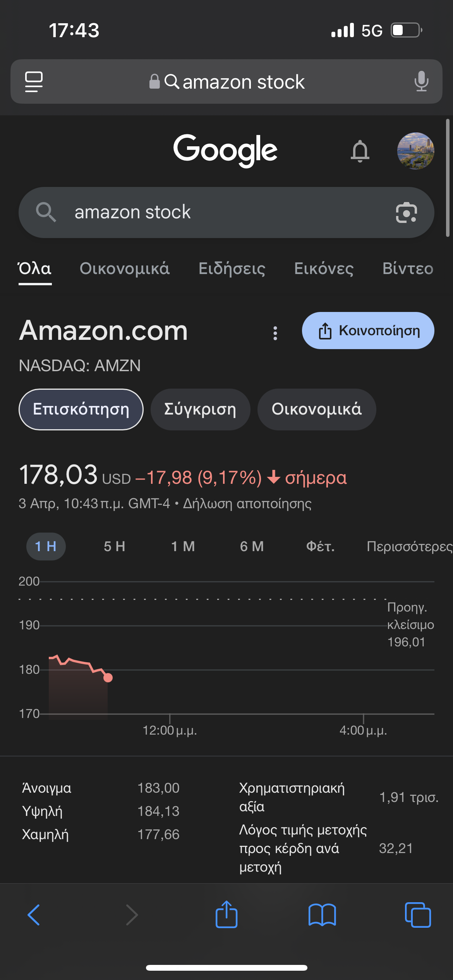The height and width of the screenshot is (980, 453).
Task: Tap the Safari back arrow
Action: pyautogui.click(x=34, y=915)
